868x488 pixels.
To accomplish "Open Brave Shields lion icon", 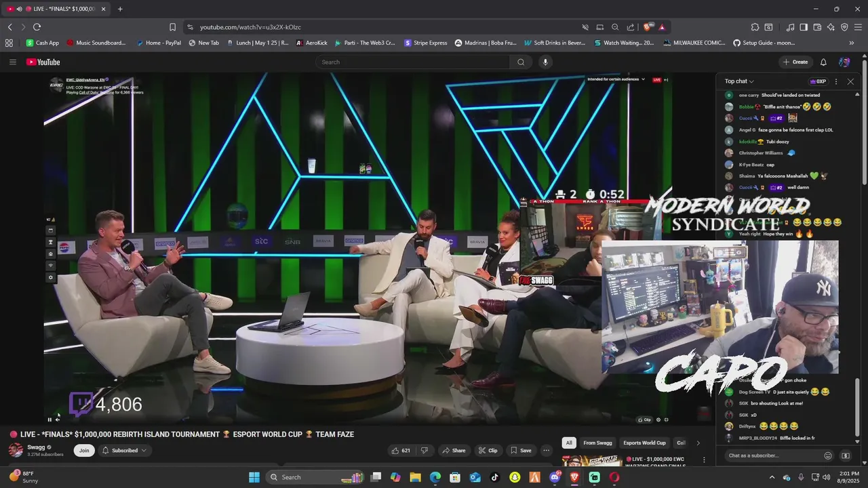I will [647, 27].
